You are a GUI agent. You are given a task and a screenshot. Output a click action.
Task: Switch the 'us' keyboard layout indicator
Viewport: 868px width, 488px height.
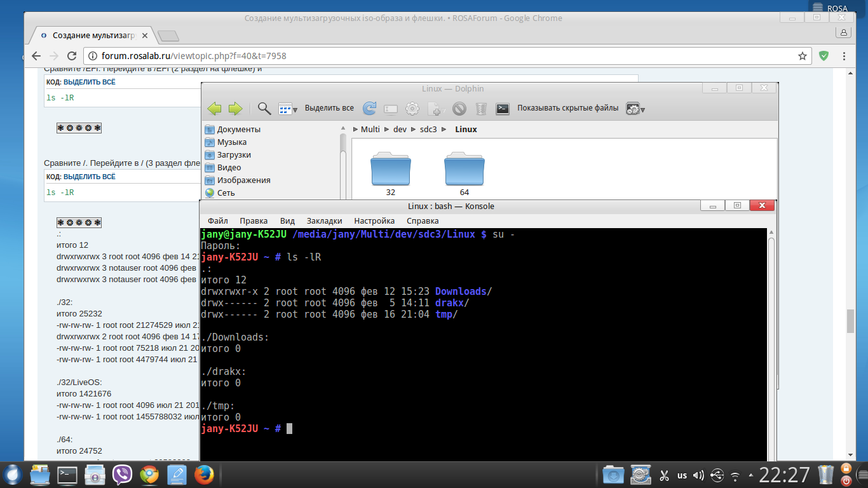pyautogui.click(x=682, y=475)
